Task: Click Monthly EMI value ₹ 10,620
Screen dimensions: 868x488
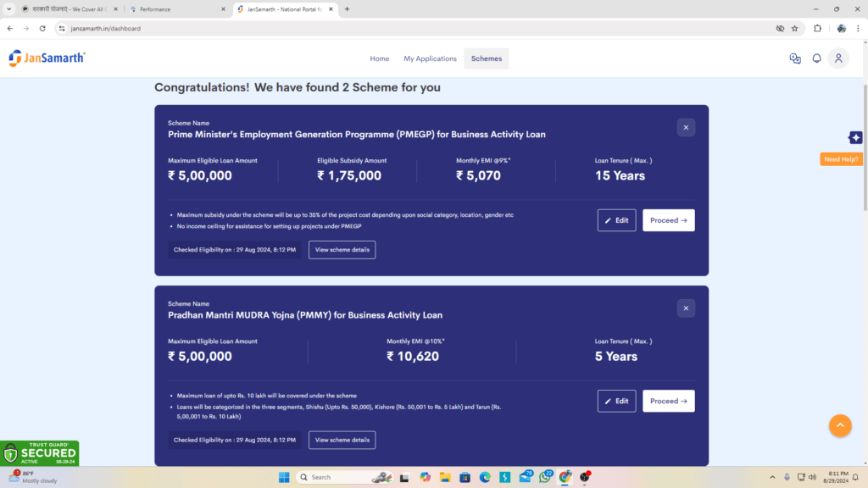Action: coord(413,357)
